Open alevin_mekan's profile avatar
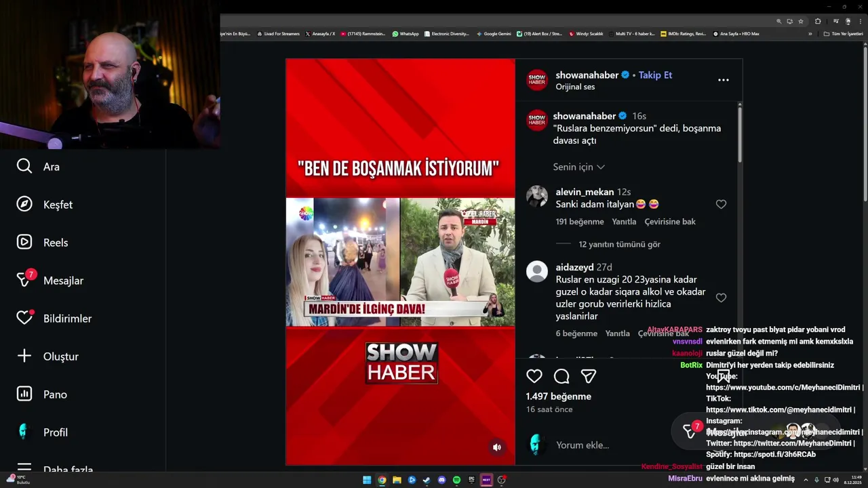This screenshot has width=868, height=488. click(x=537, y=196)
